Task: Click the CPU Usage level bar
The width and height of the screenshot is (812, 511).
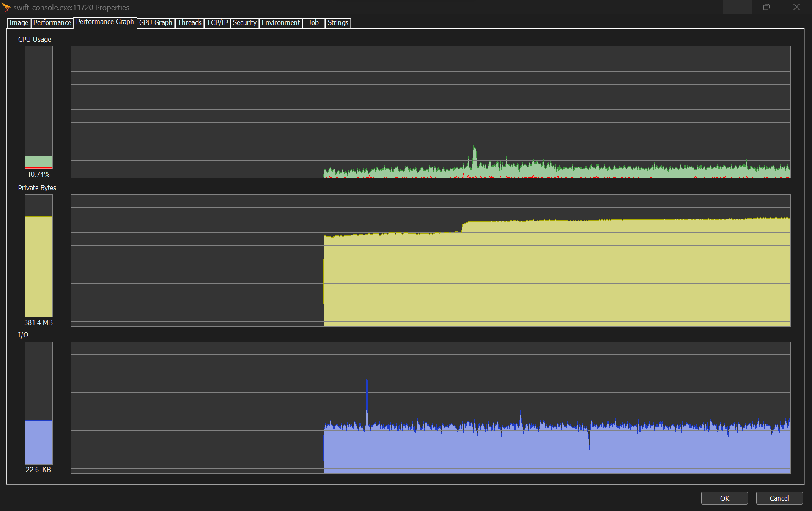Action: [x=39, y=107]
